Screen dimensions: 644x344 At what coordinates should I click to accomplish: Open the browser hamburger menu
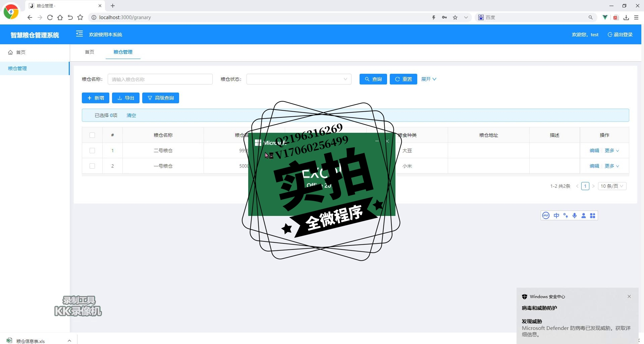636,17
